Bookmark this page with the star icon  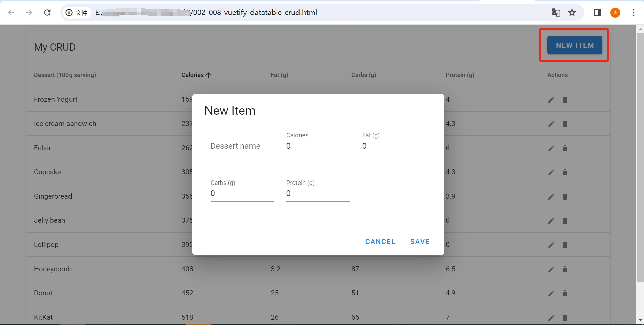572,13
